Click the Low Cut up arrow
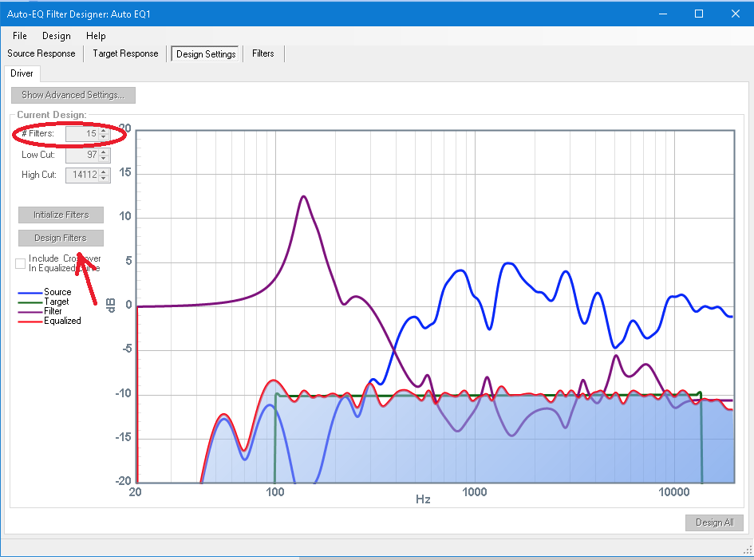Viewport: 754px width, 560px height. click(105, 152)
